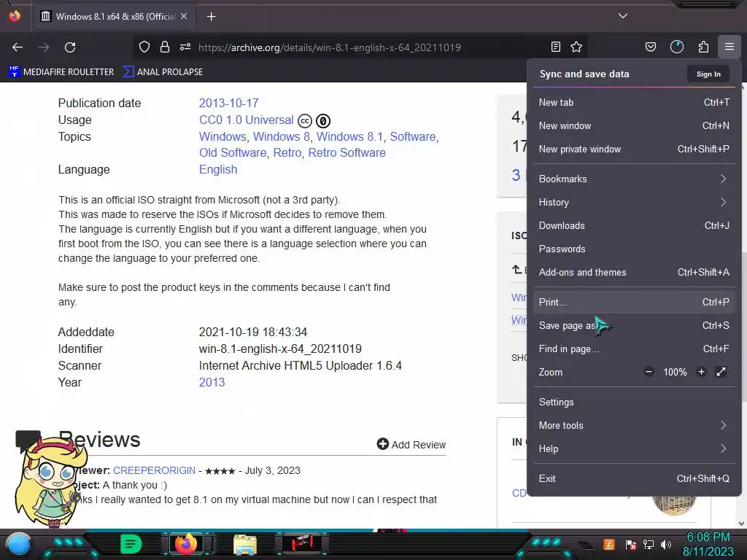
Task: Open CREEPERORIGIN reviewer profile
Action: tap(155, 470)
